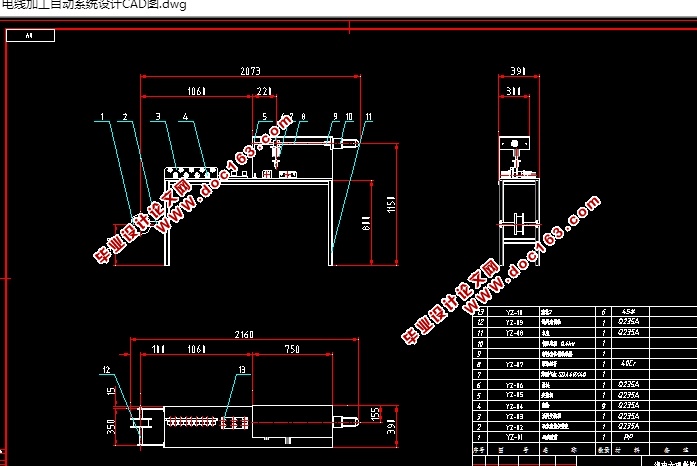697x466 pixels.
Task: Select the 15 dimension at lower left
Action: (111, 391)
